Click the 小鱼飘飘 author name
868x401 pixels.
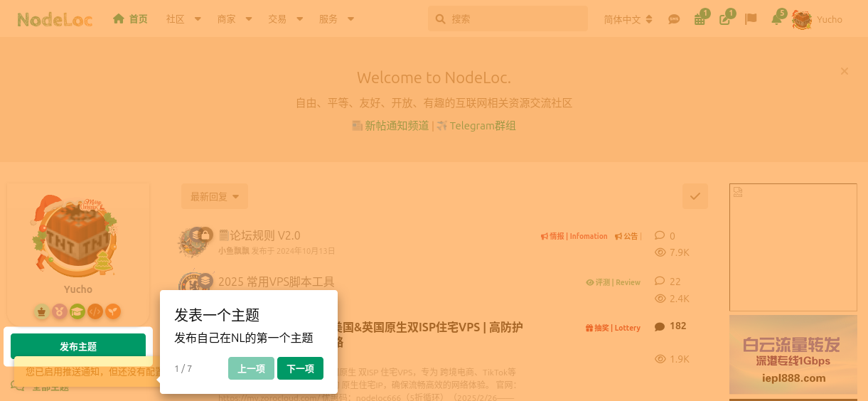(233, 251)
